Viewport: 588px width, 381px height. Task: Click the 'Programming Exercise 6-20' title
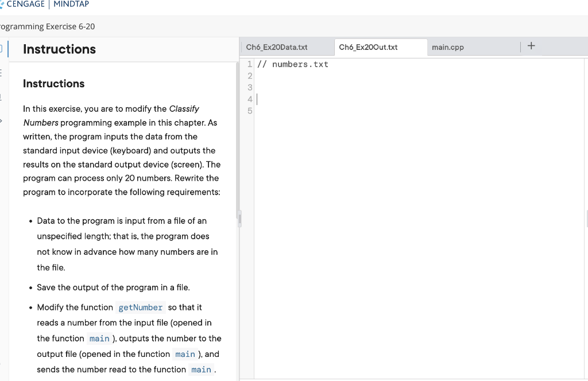pyautogui.click(x=47, y=26)
